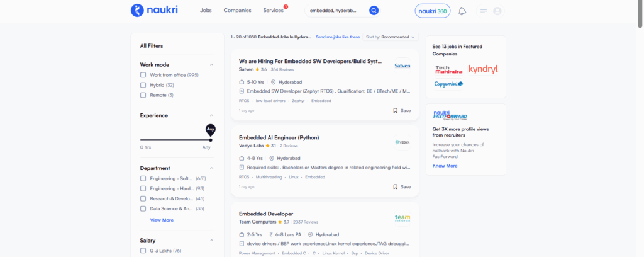Save the Embedded AI Engineer job bookmark
644x257 pixels.
pyautogui.click(x=401, y=186)
